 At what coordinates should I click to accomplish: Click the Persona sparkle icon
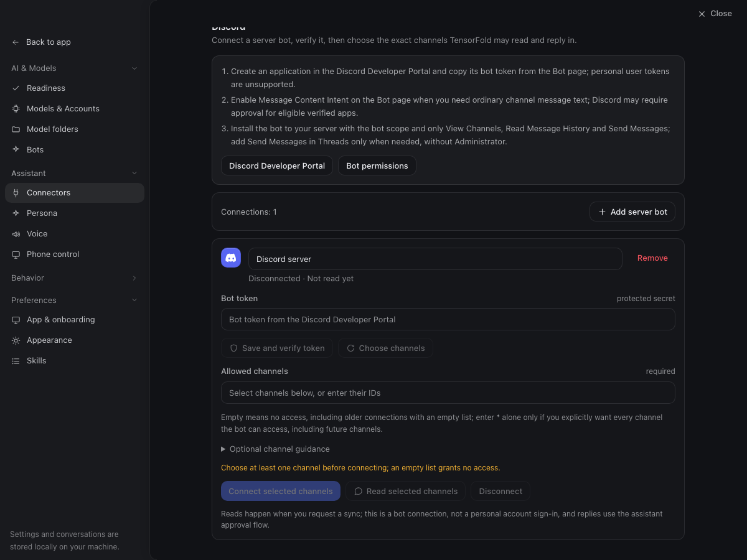pyautogui.click(x=16, y=213)
